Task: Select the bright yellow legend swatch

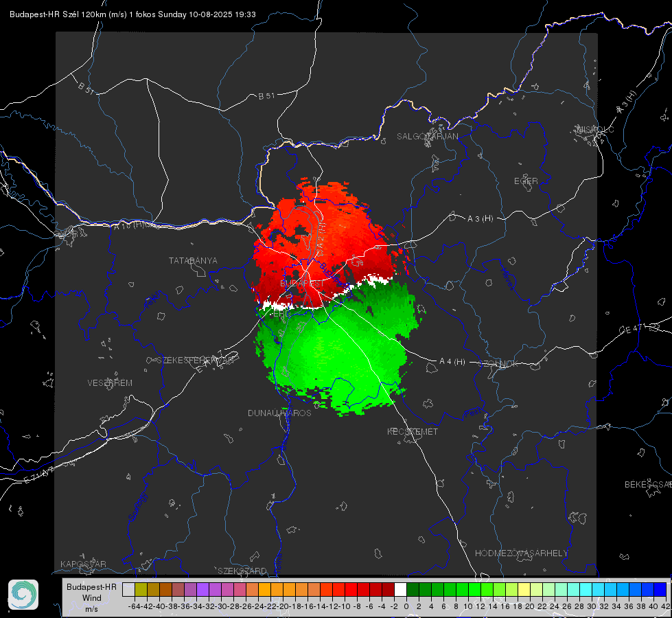Action: click(524, 590)
